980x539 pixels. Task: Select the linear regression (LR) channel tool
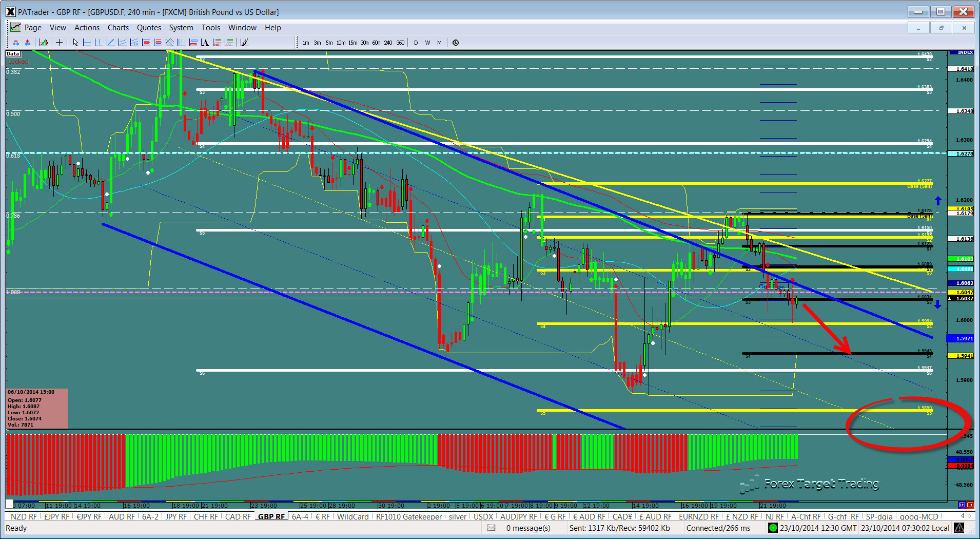(134, 43)
